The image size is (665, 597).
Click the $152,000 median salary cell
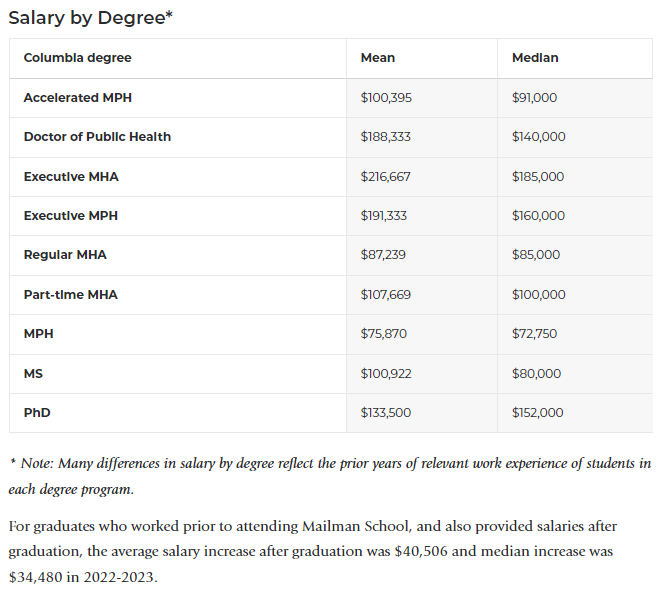click(x=537, y=413)
